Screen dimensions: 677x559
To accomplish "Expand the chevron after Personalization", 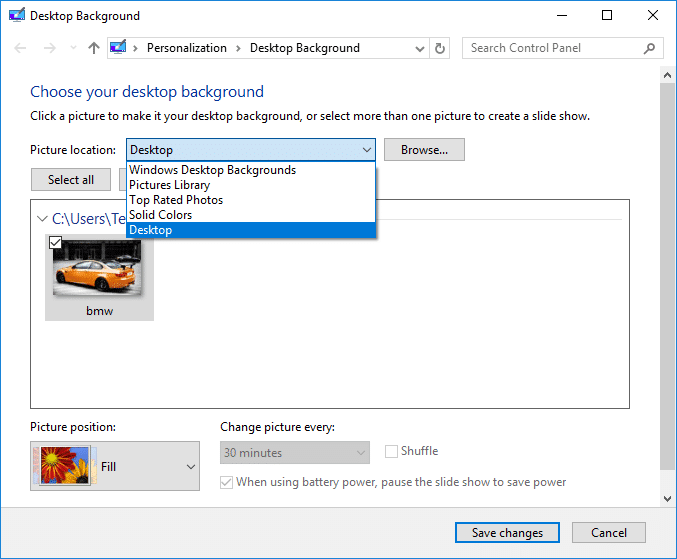I will [238, 48].
